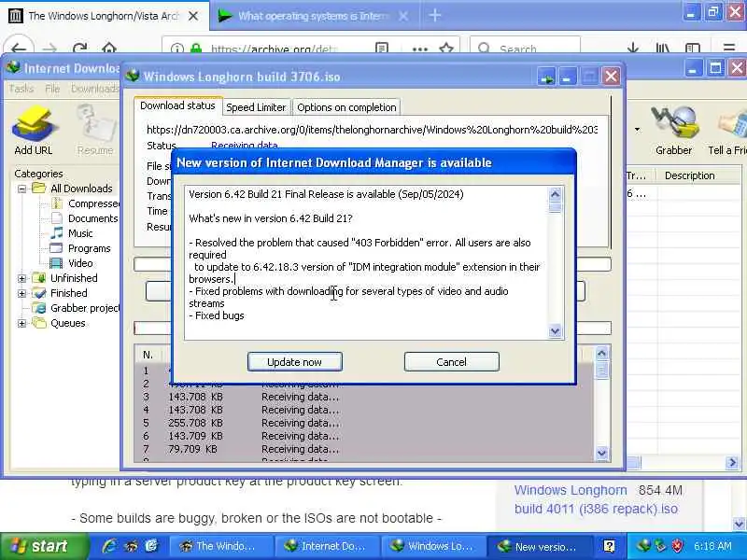Click the red shield tray icon
747x560 pixels.
tap(678, 546)
